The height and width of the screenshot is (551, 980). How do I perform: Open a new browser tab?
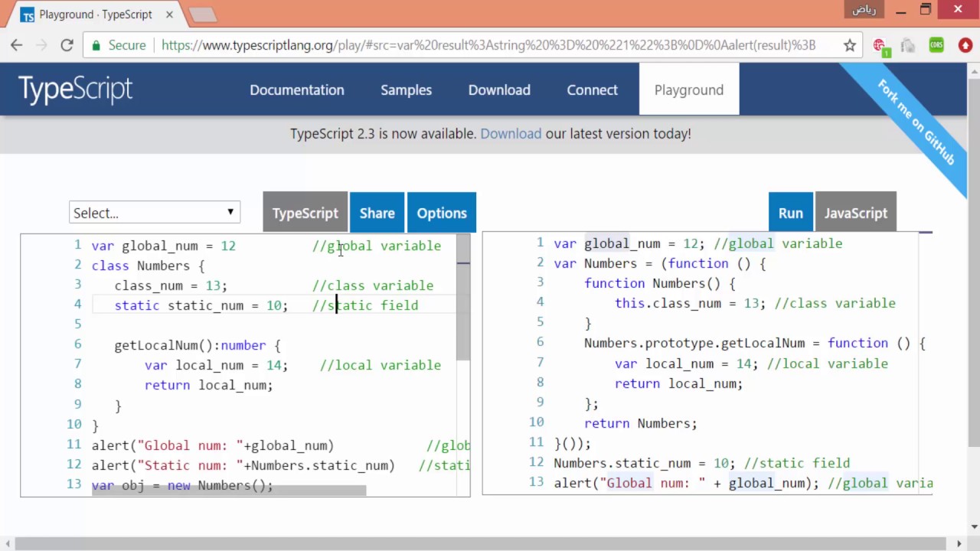202,15
